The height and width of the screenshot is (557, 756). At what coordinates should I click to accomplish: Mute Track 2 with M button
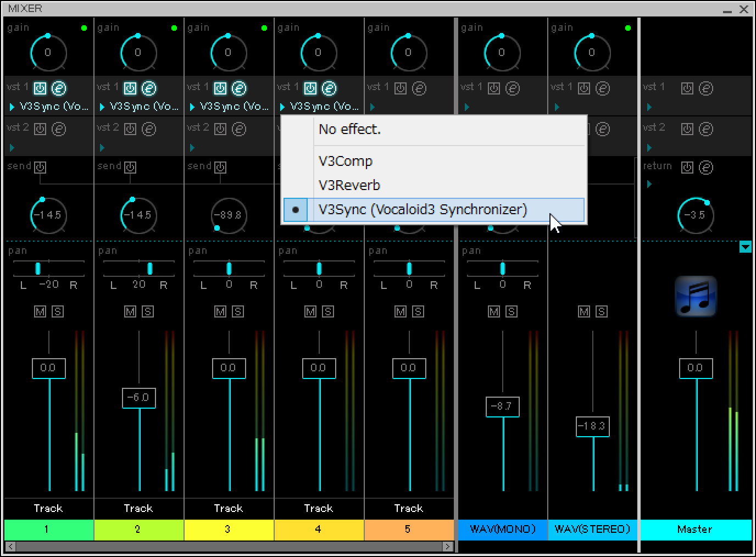130,311
